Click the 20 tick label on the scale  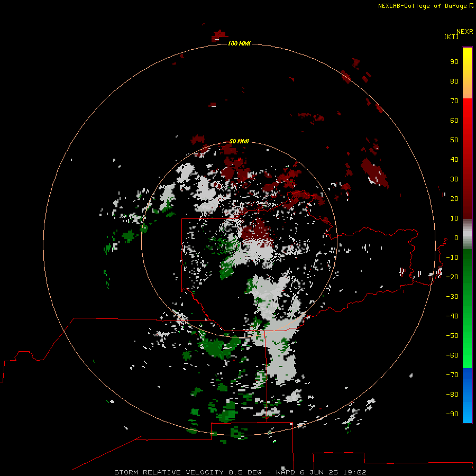pos(454,198)
